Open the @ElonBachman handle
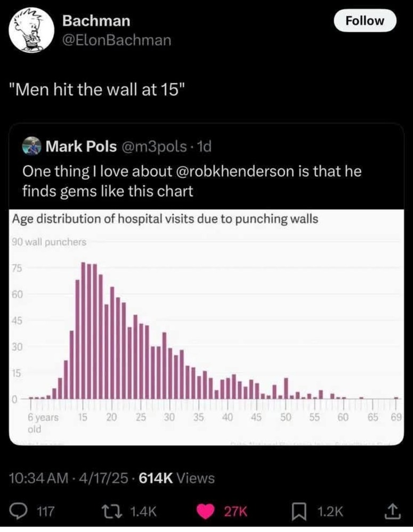 coord(117,40)
